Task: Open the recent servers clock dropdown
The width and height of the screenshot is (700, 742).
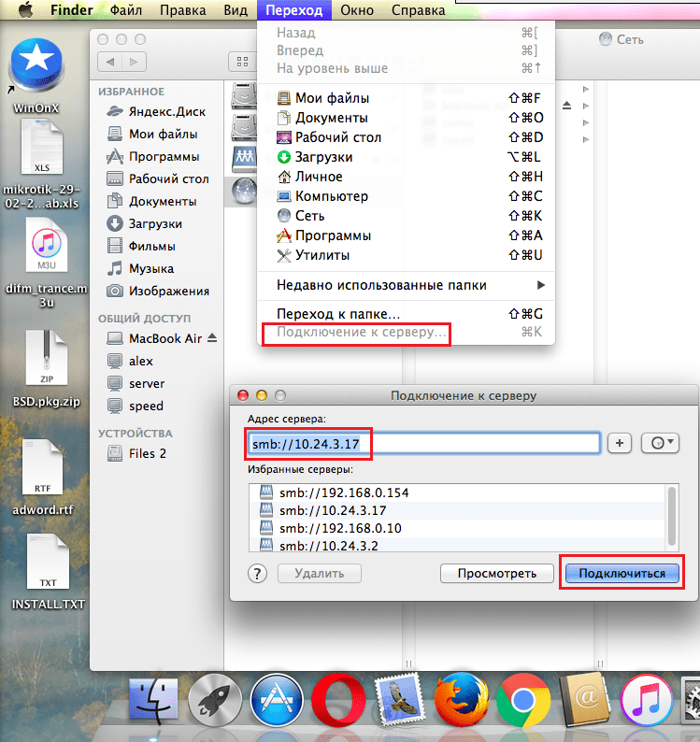Action: [660, 443]
